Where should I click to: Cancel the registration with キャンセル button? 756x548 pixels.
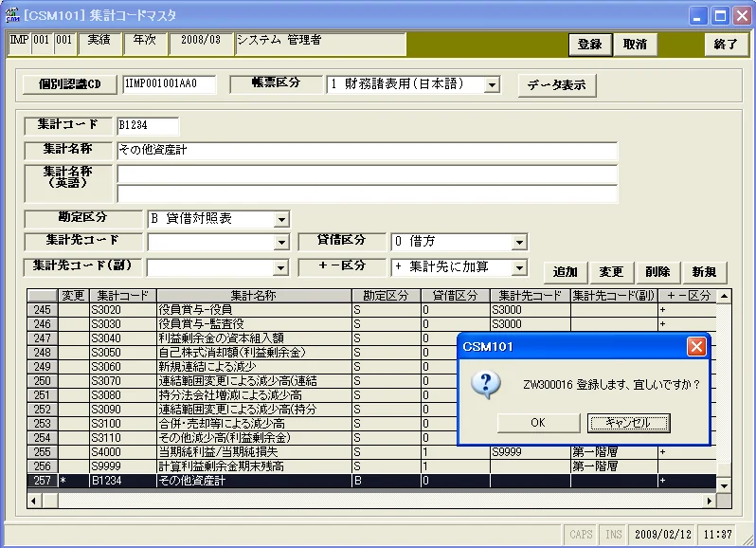[629, 423]
